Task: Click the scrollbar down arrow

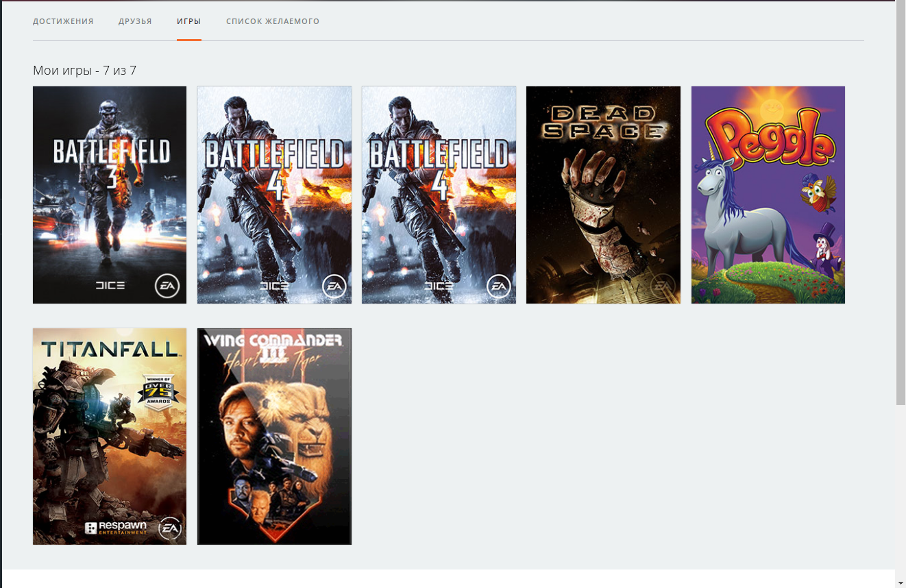Action: tap(901, 583)
